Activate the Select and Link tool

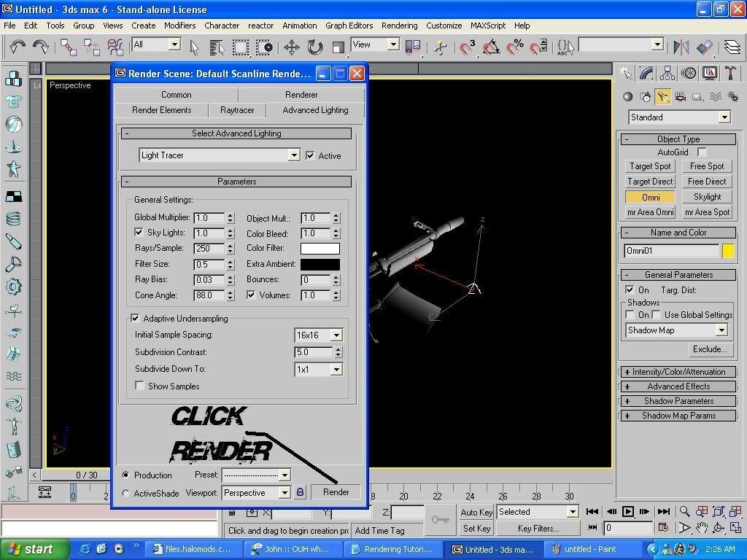pos(69,47)
